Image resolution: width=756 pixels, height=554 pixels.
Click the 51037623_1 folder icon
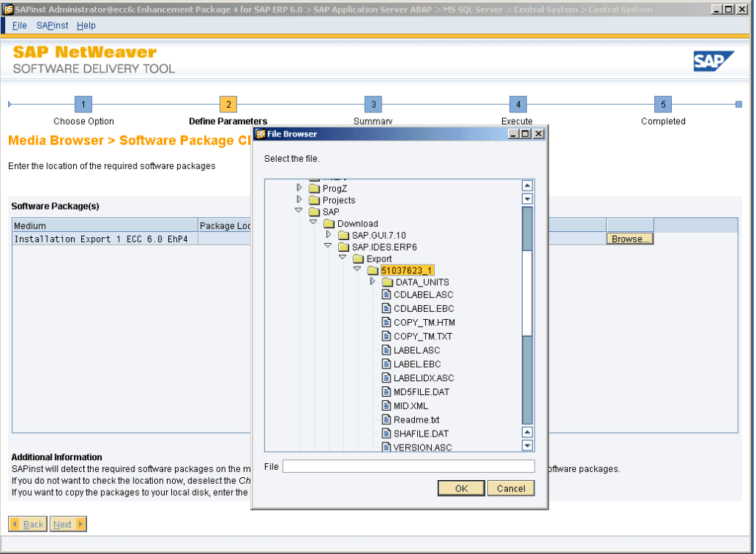(x=373, y=270)
